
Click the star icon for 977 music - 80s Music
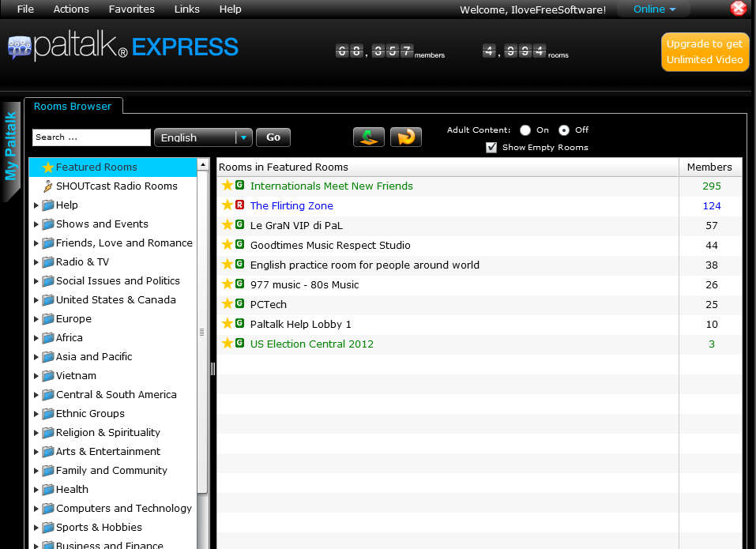[x=227, y=284]
